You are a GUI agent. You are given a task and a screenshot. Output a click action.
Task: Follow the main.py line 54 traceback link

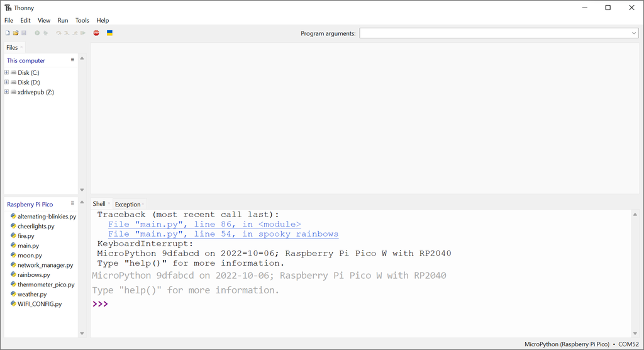[x=223, y=234]
